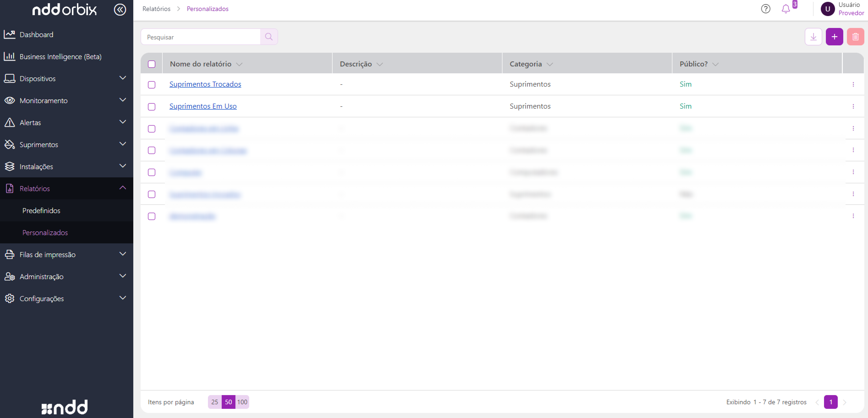This screenshot has width=868, height=418.
Task: Click the Relatórios document icon
Action: click(x=9, y=188)
